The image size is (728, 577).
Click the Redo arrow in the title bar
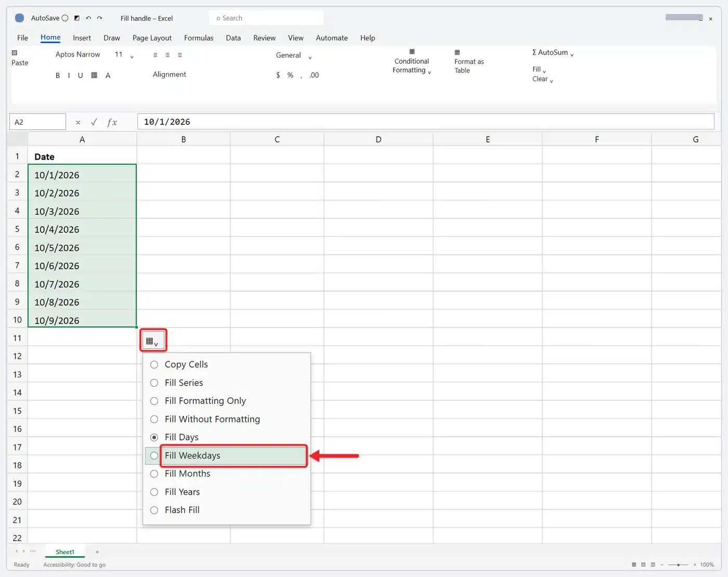pyautogui.click(x=99, y=18)
